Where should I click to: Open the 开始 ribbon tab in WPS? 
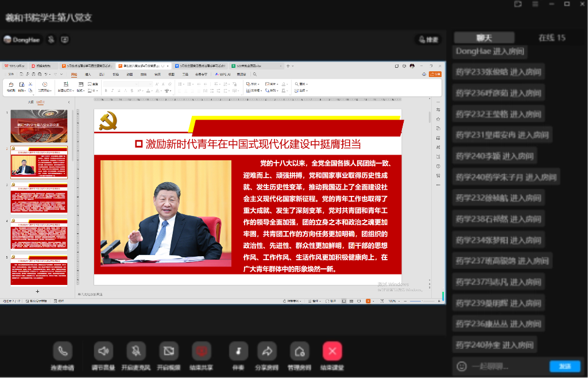pos(74,74)
